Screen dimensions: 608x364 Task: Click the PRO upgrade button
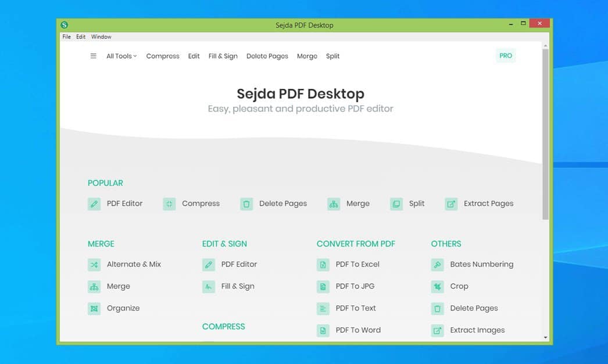[506, 56]
